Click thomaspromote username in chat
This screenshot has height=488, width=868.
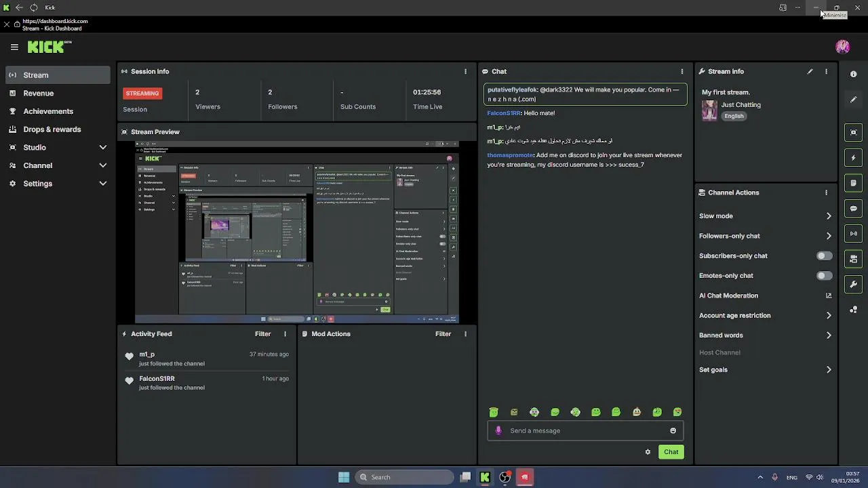[511, 155]
